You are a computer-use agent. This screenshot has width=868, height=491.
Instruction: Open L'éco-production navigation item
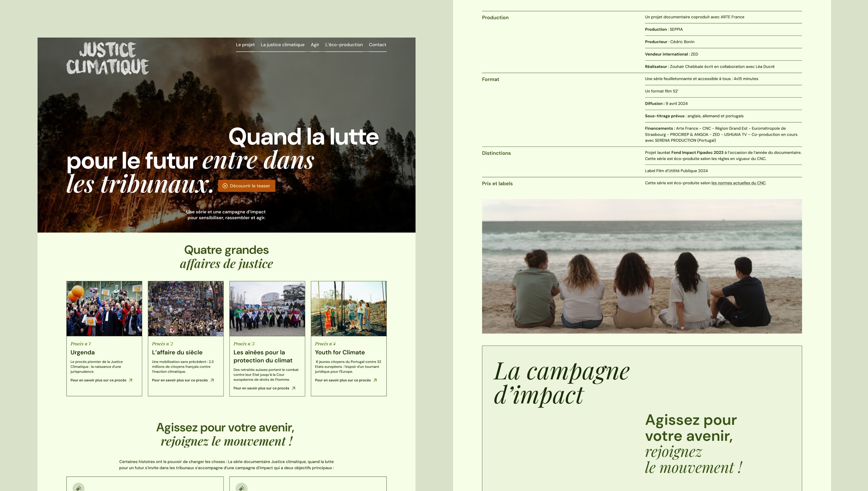pos(344,45)
